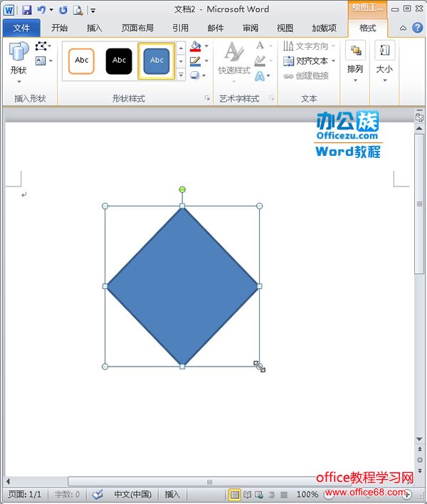The image size is (427, 504).
Task: Open the 大小 size menu
Action: tap(384, 62)
